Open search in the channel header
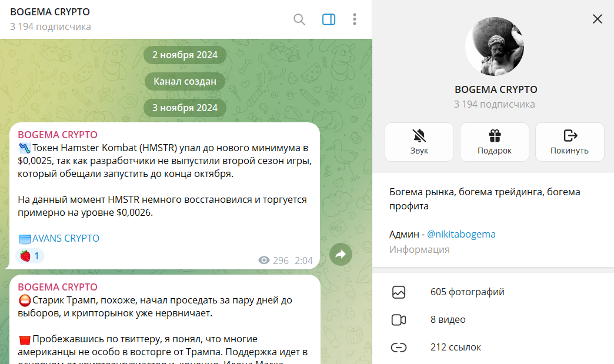 299,19
